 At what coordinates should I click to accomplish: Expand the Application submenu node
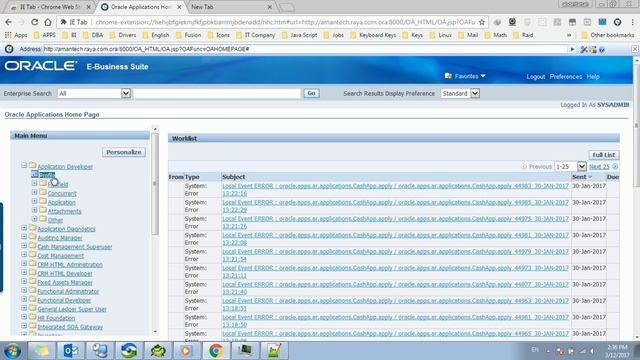coord(35,202)
